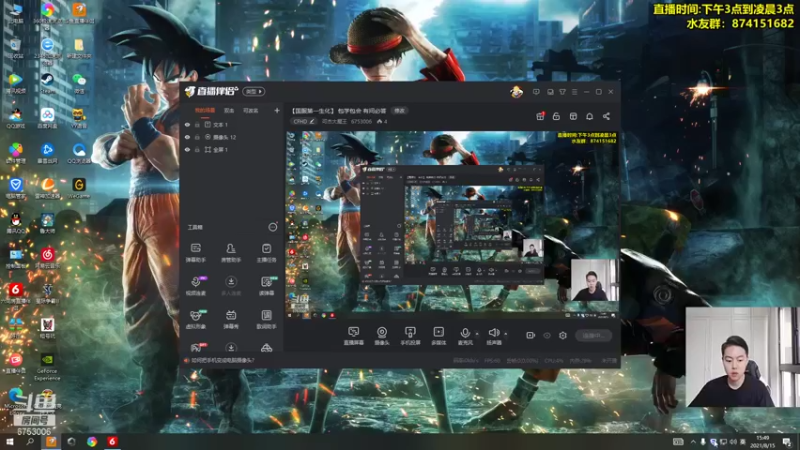Open the 房管助手 tool
The width and height of the screenshot is (800, 450).
(x=231, y=253)
